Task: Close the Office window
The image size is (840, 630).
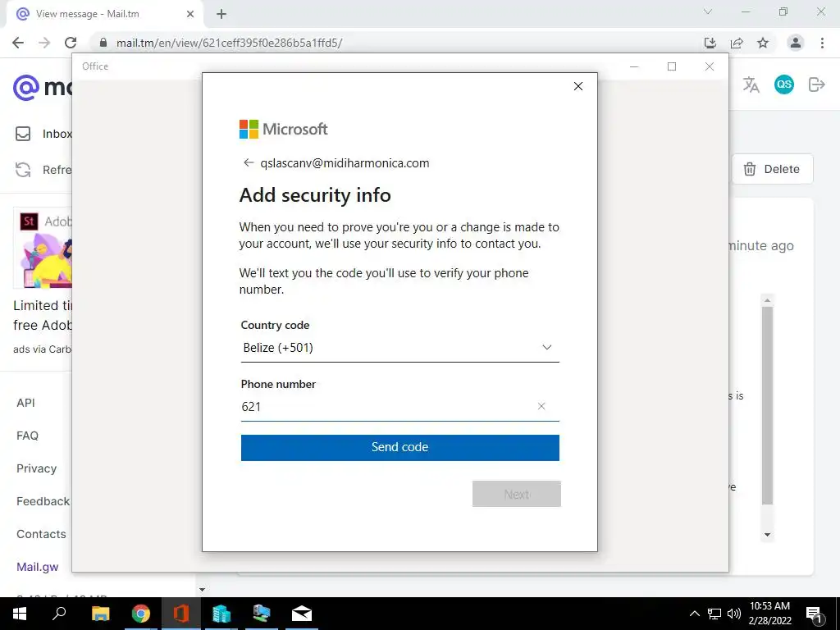Action: pyautogui.click(x=710, y=66)
